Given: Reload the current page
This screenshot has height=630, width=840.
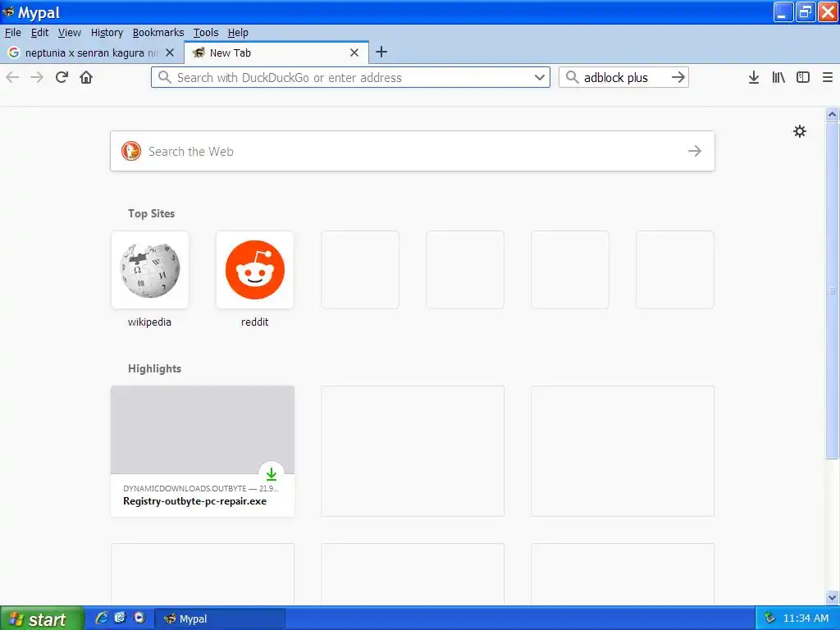Looking at the screenshot, I should coord(62,78).
